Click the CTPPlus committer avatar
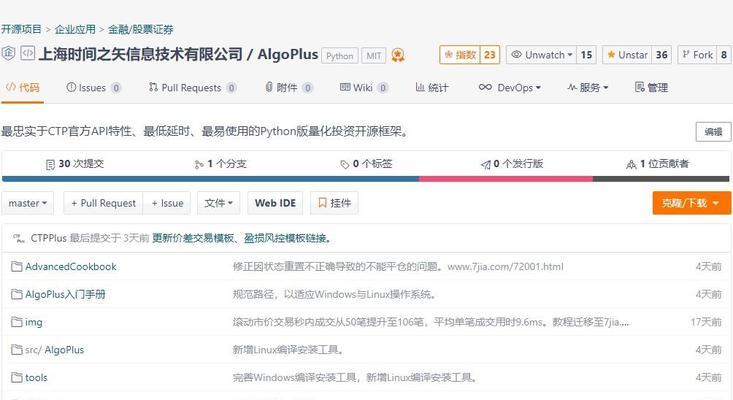The width and height of the screenshot is (733, 400). click(x=19, y=238)
